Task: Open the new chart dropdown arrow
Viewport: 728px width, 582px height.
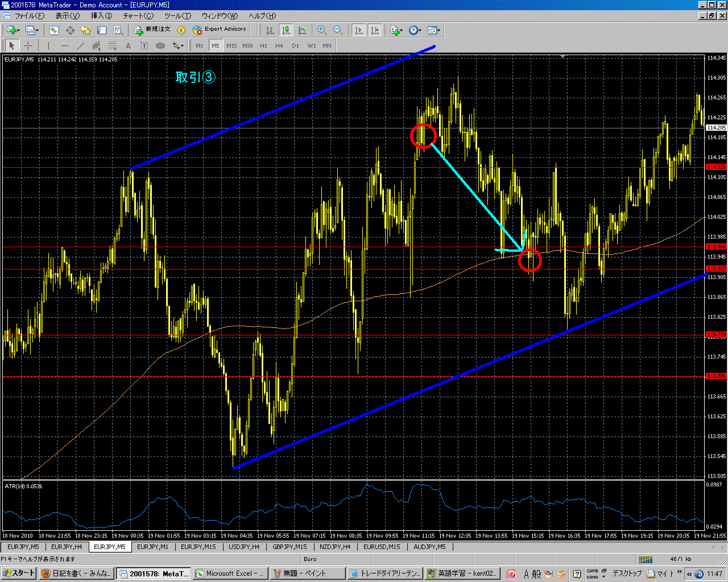Action: (x=18, y=30)
